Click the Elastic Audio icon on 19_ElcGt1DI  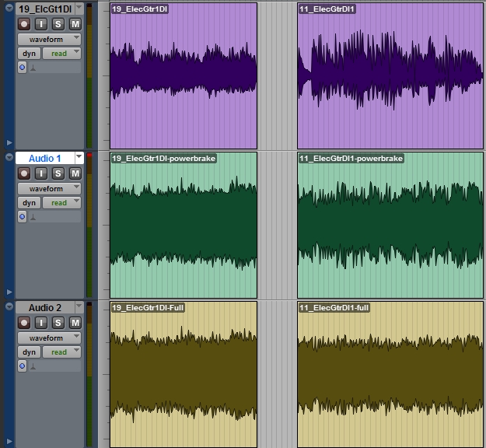point(22,68)
